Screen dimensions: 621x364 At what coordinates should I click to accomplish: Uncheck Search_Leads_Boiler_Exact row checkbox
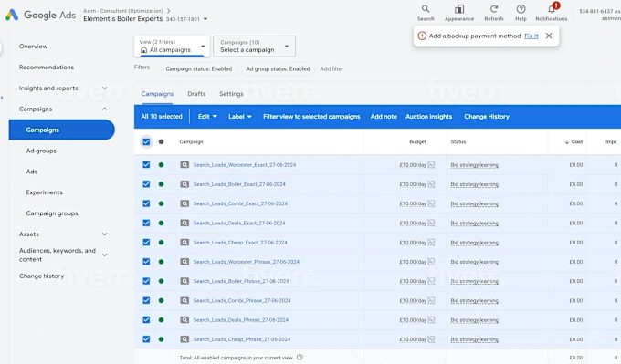coord(146,184)
